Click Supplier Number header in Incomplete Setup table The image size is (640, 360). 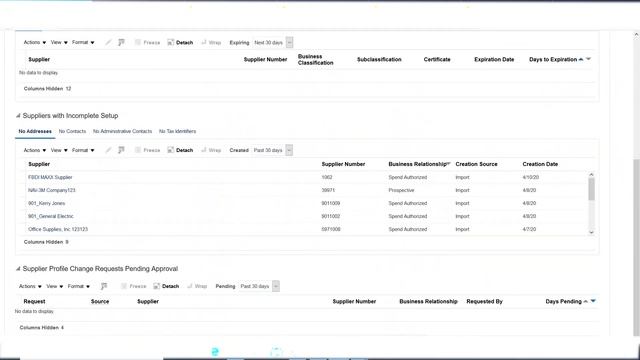(343, 164)
